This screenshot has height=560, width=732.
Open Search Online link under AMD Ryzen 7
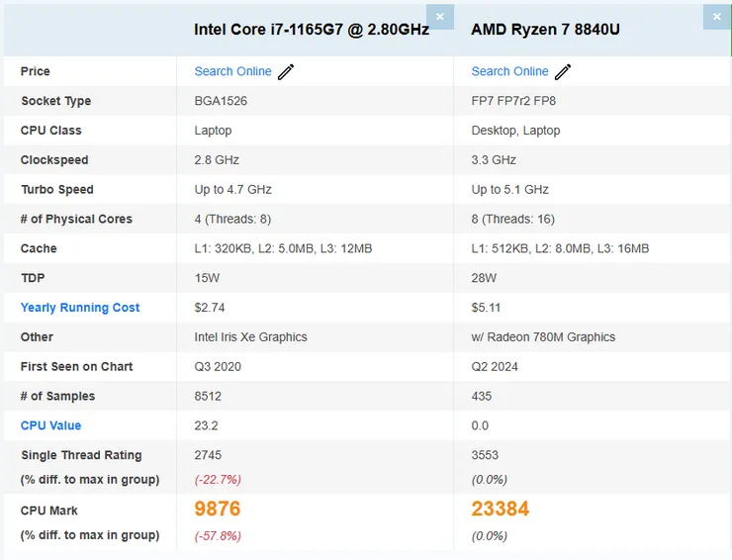[509, 71]
